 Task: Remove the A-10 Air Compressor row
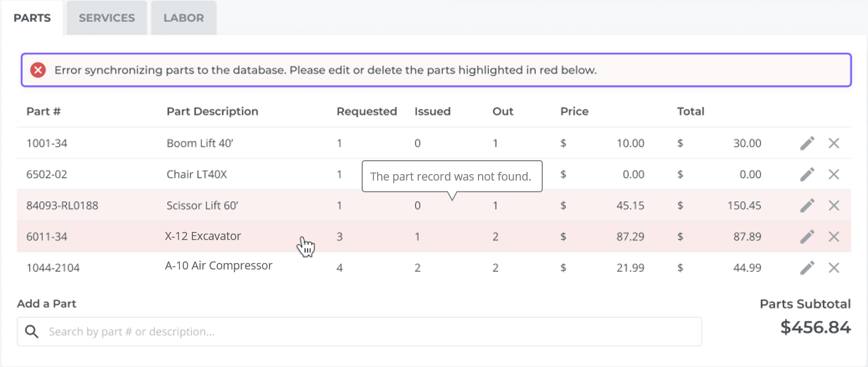pyautogui.click(x=834, y=267)
